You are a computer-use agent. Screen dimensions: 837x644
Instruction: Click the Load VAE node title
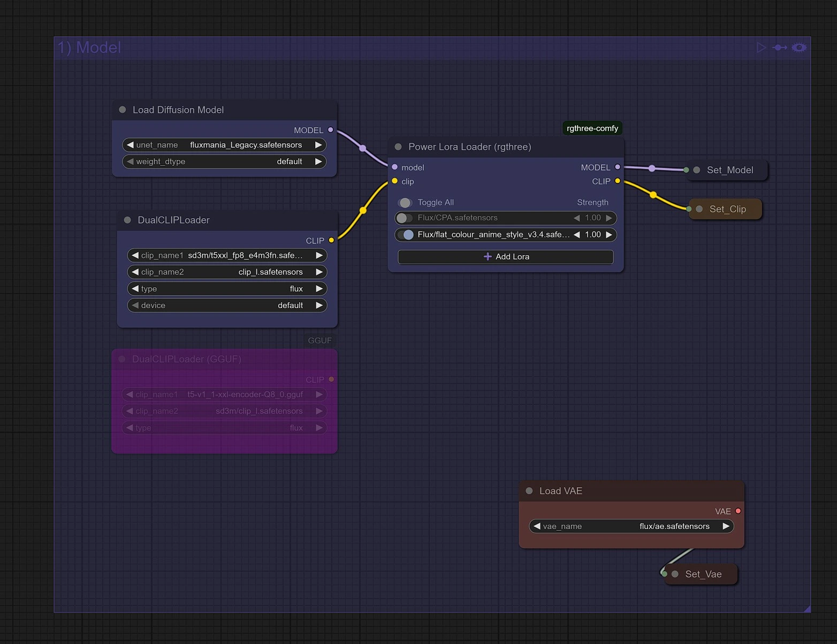click(x=561, y=491)
